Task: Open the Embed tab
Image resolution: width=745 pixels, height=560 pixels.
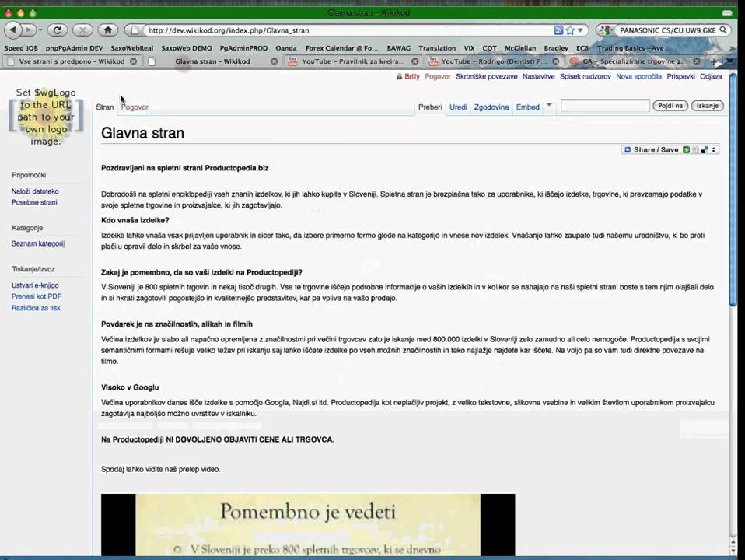Action: click(x=527, y=107)
